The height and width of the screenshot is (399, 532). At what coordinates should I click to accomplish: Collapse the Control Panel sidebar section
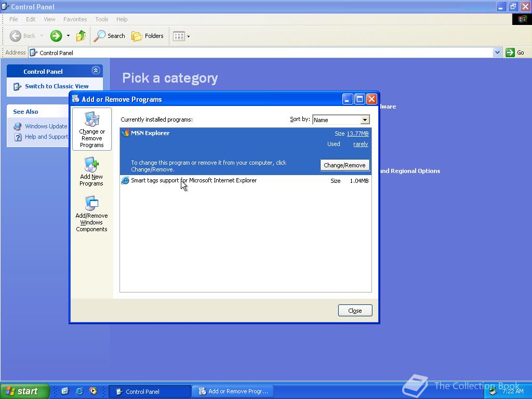[96, 71]
